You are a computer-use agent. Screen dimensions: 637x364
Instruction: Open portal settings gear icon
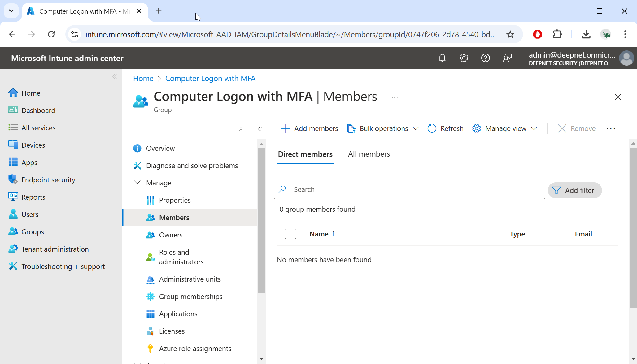tap(464, 58)
